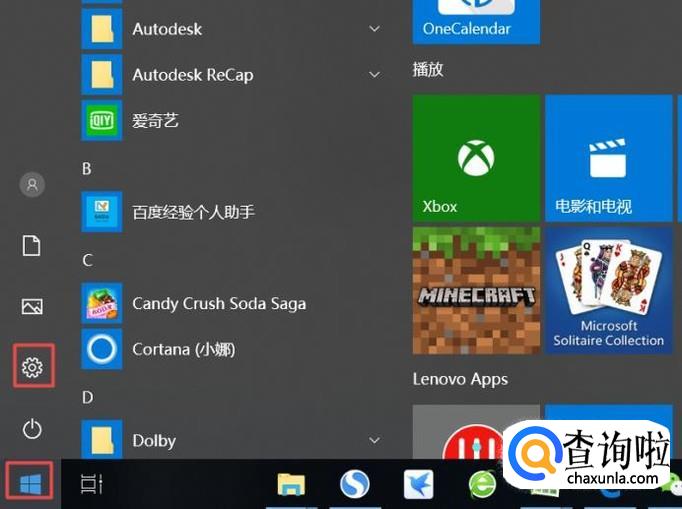682x509 pixels.
Task: Jump via the letter B header
Action: (x=87, y=168)
